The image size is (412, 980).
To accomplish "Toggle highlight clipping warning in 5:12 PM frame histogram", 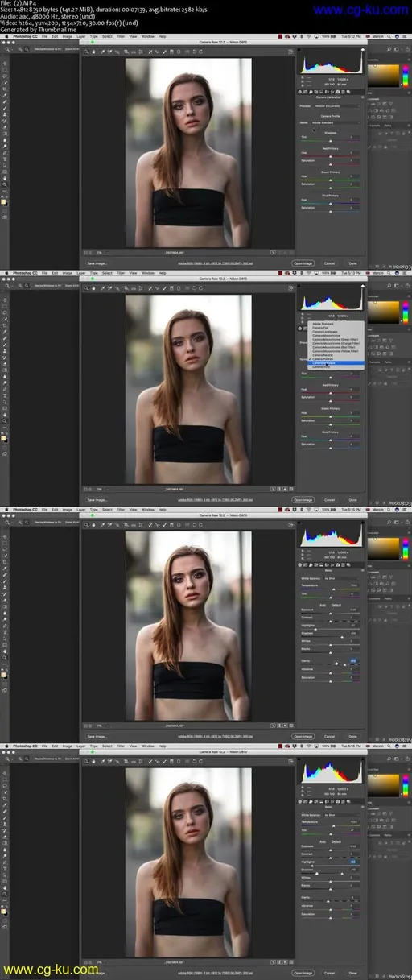I will click(x=363, y=49).
